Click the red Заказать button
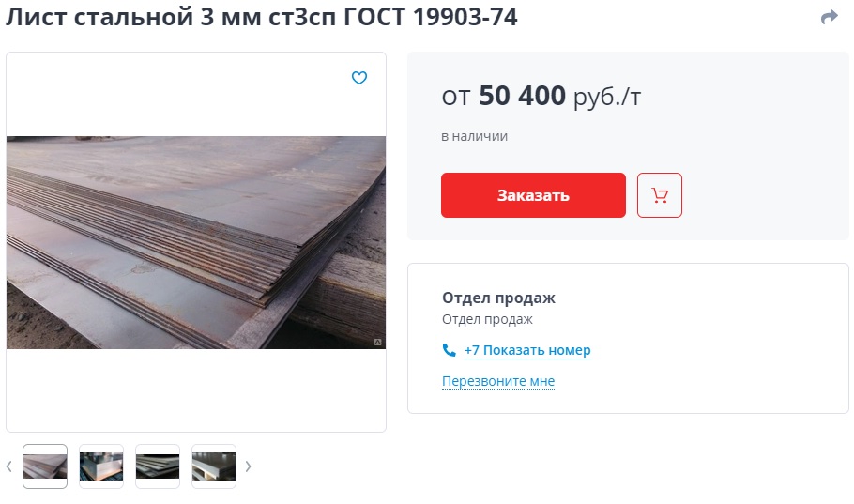 533,195
